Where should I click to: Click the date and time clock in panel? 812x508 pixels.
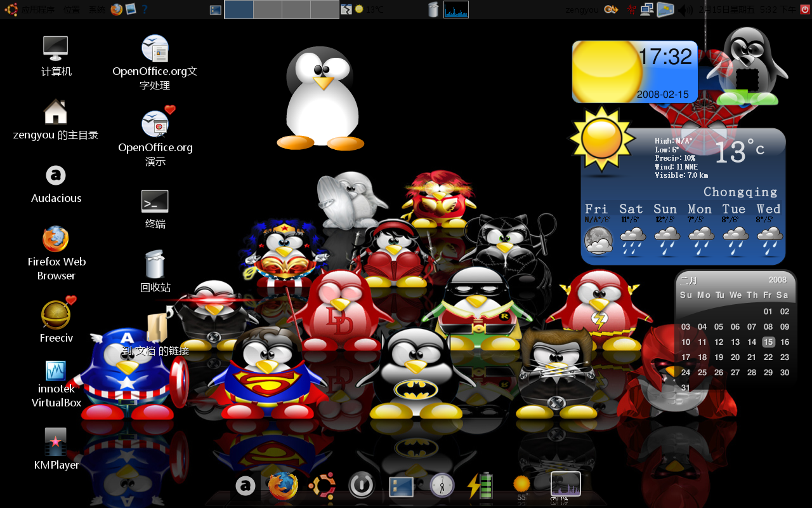click(747, 10)
